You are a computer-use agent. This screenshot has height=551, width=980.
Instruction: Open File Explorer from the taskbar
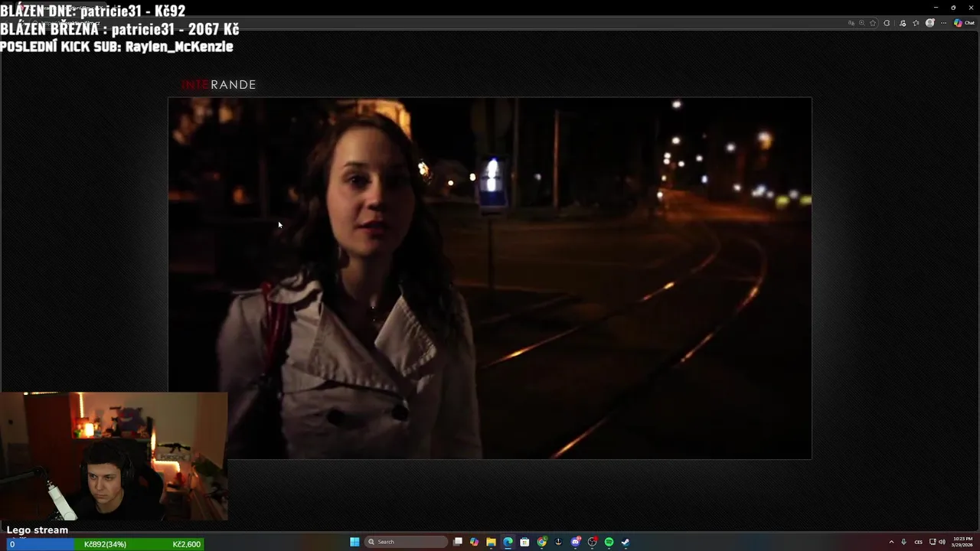[491, 542]
